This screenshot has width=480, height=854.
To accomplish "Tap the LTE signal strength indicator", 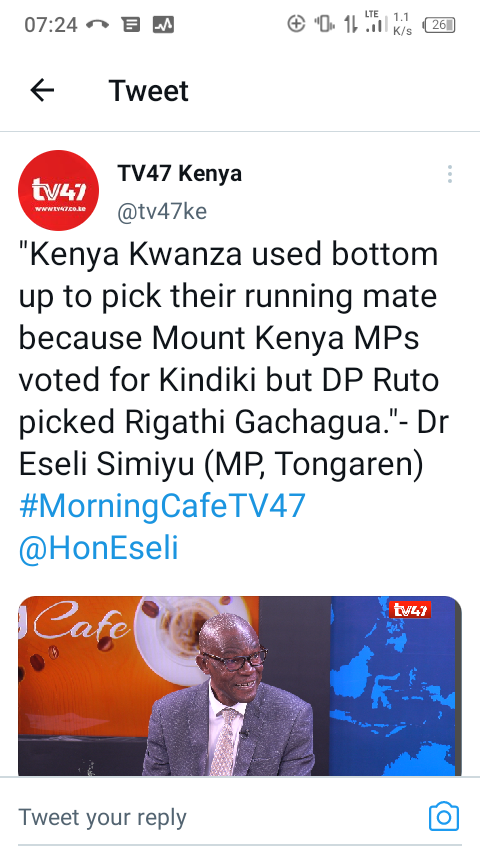I will [376, 22].
